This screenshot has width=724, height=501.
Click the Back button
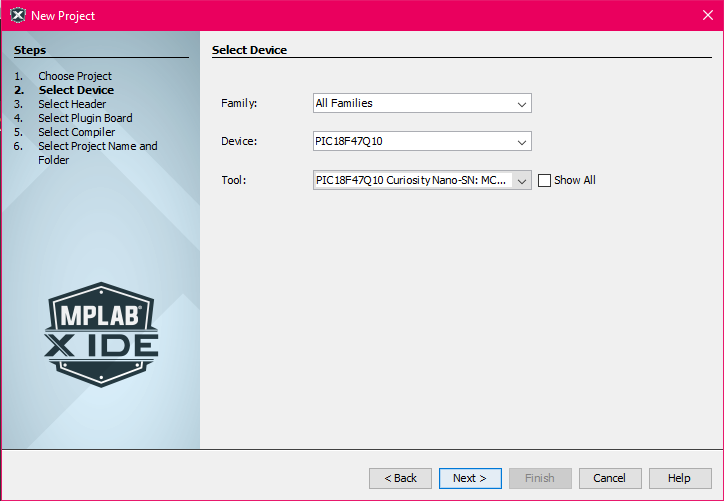[400, 478]
